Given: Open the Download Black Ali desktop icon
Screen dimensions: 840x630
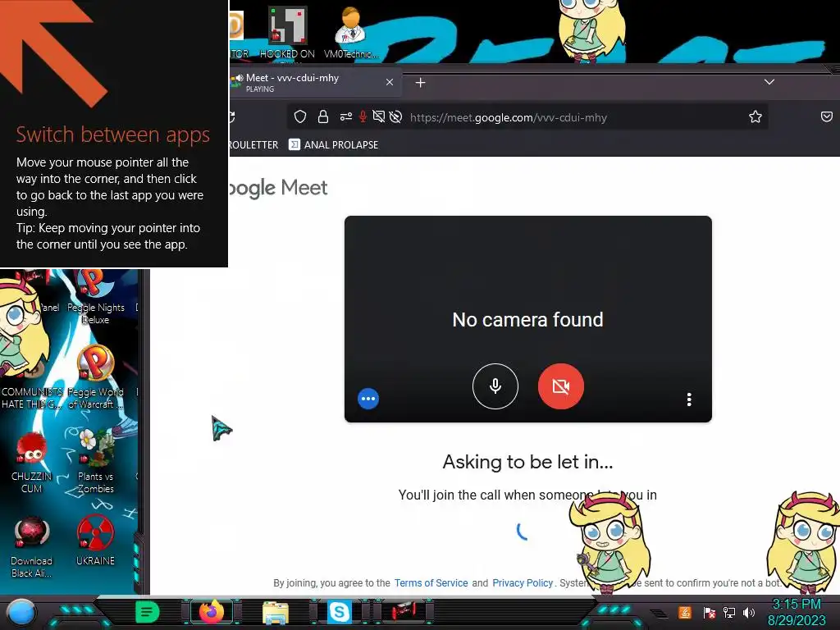Looking at the screenshot, I should [32, 546].
